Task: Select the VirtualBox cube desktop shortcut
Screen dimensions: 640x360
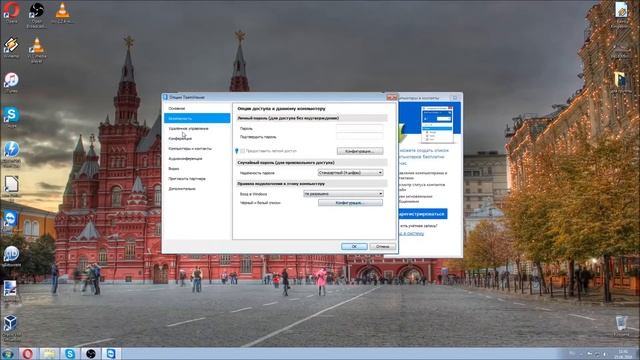Action: (11, 328)
